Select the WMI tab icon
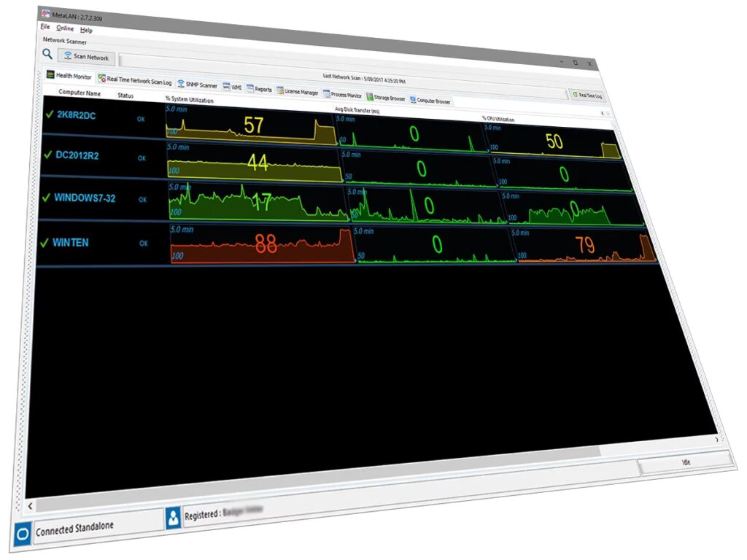Viewport: 747px width, 560px height. tap(226, 87)
